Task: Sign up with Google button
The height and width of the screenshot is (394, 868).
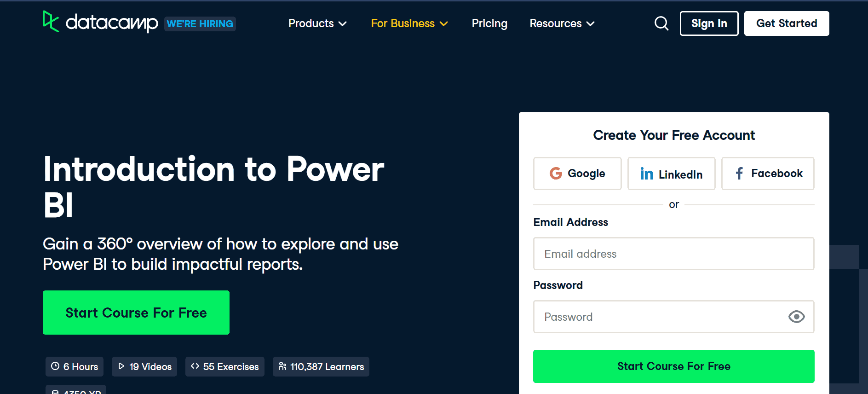Action: click(577, 174)
